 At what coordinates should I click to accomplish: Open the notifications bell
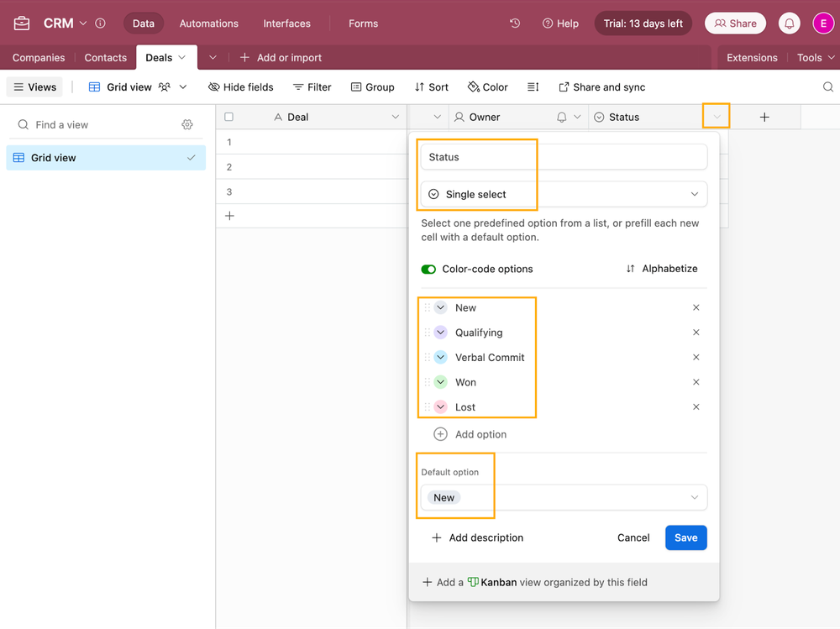tap(789, 23)
